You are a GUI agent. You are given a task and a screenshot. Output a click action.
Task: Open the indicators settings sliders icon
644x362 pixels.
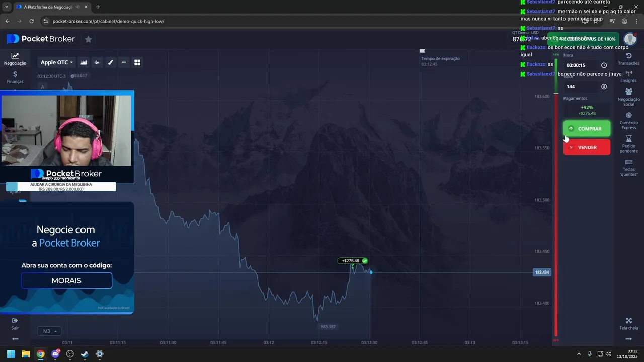(x=97, y=62)
